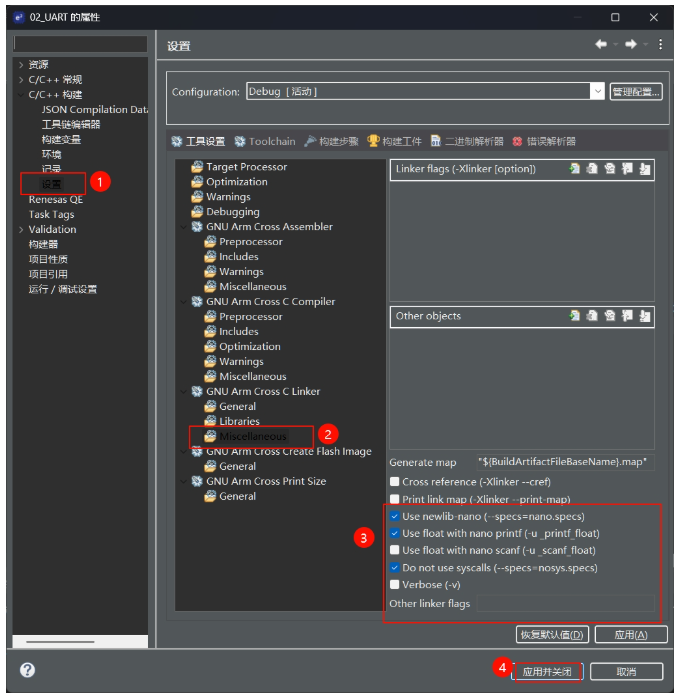Open help via the question mark icon

[x=28, y=670]
